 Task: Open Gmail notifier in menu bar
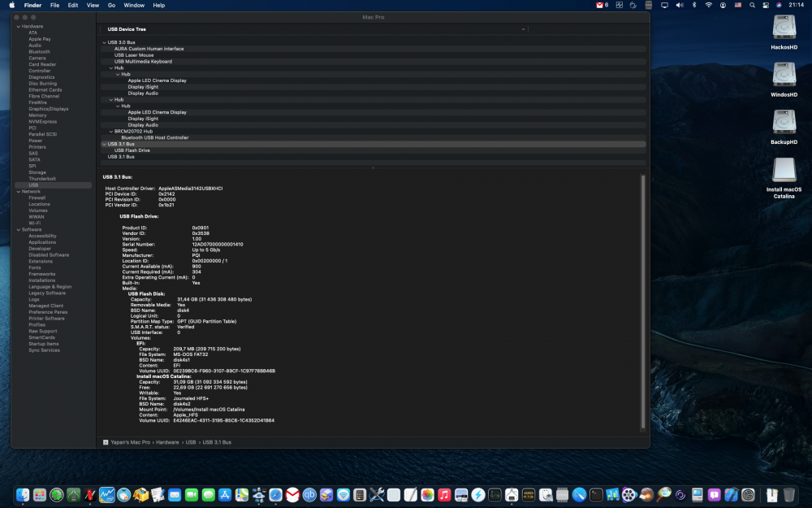[602, 5]
